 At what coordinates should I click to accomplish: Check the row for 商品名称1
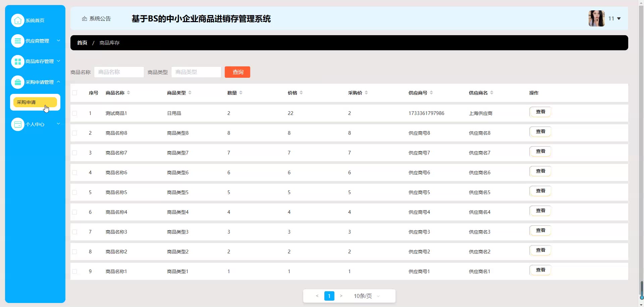click(x=74, y=271)
